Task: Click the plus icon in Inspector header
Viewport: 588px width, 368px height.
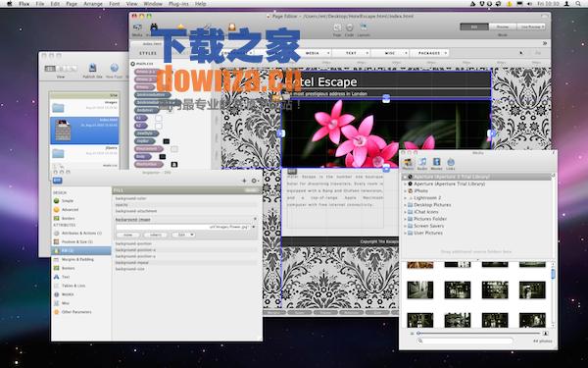Action: (244, 181)
